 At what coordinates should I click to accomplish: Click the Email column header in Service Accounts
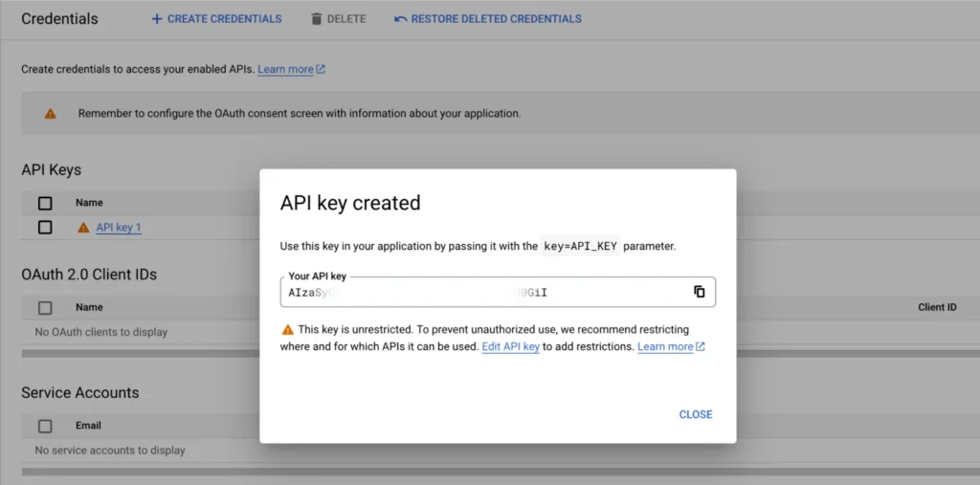click(88, 426)
